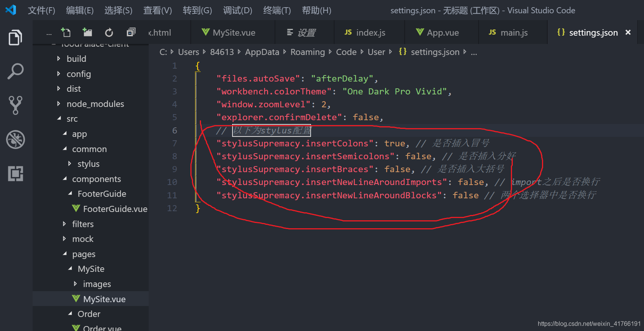
Task: Click "stylusSupremacy.insertColons" key text
Action: click(295, 143)
